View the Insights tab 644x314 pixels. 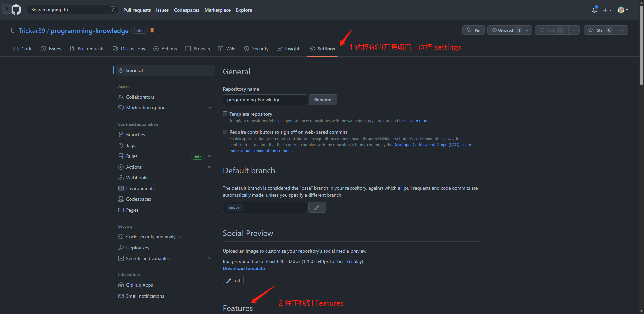click(x=289, y=49)
